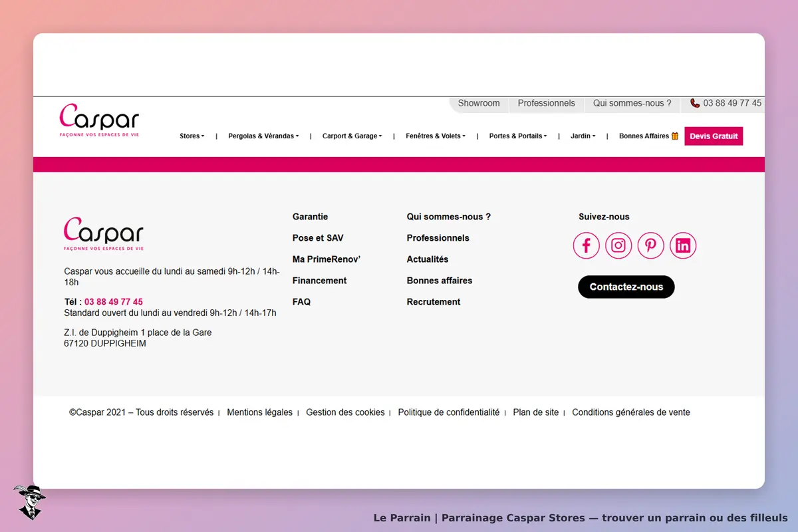Open the Qui sommes-nous ? top tab
Image resolution: width=798 pixels, height=532 pixels.
632,103
